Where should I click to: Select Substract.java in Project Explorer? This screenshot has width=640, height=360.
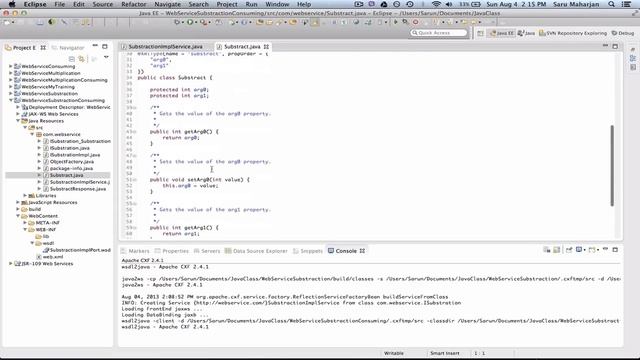tap(66, 175)
